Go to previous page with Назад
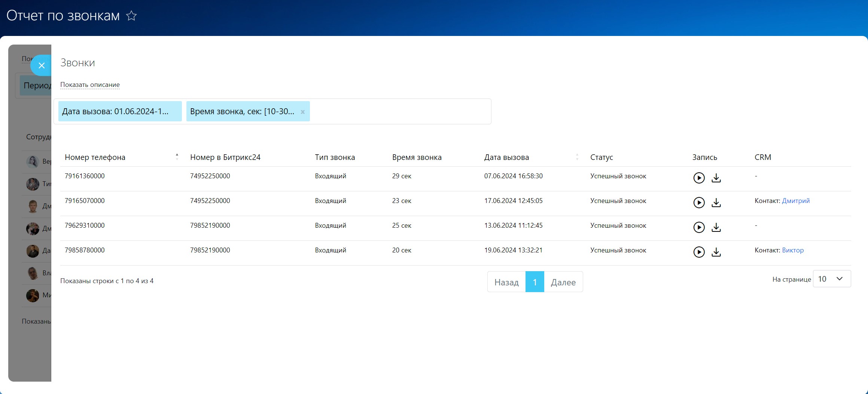868x394 pixels. (506, 282)
